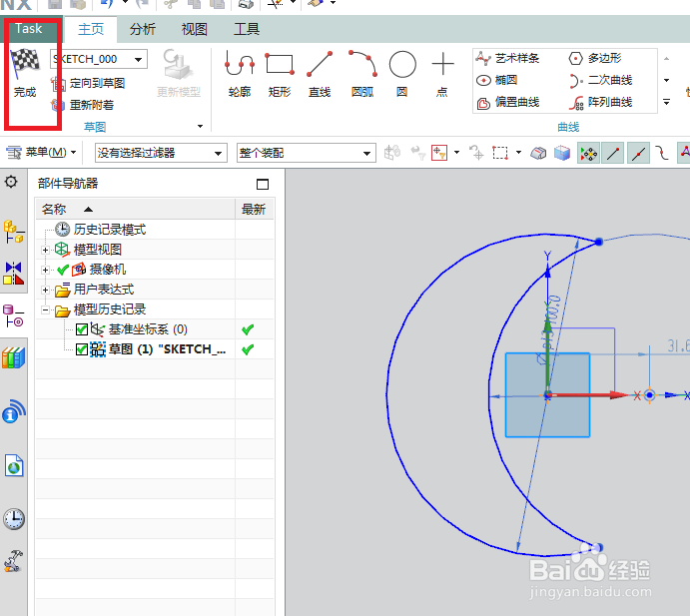Image resolution: width=690 pixels, height=616 pixels.
Task: Open the Part Navigator sidebar icon
Action: 14,315
